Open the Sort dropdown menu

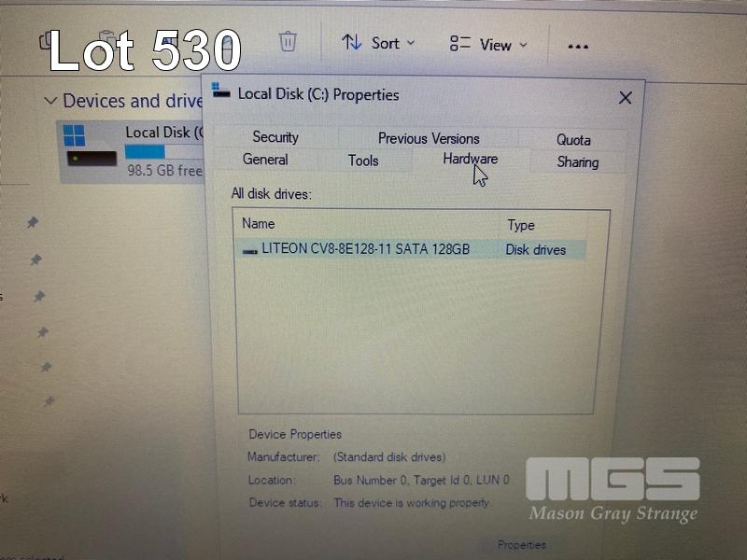379,43
